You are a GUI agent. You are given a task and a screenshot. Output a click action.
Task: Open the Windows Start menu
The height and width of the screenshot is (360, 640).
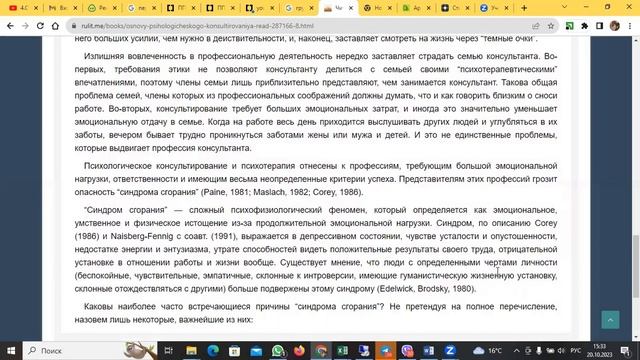11,351
